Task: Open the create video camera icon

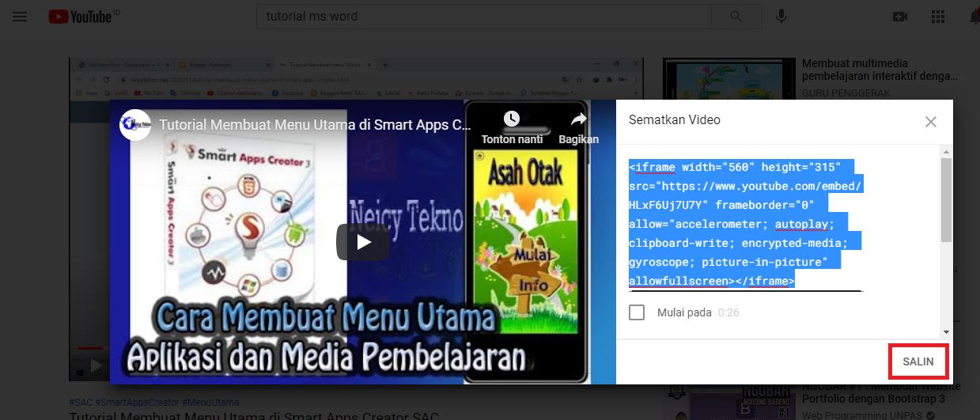Action: tap(899, 16)
